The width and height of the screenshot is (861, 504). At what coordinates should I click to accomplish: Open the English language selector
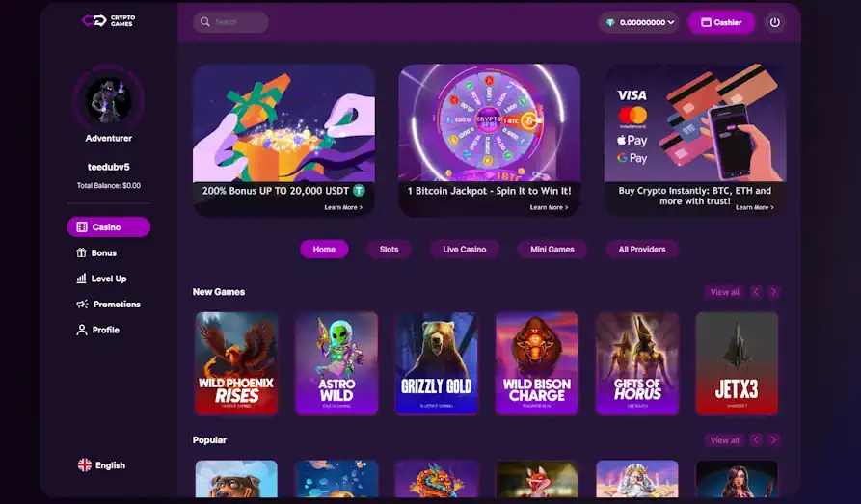coord(101,465)
